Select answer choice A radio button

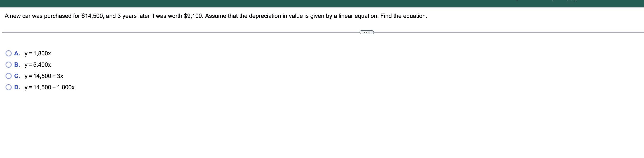[8, 53]
